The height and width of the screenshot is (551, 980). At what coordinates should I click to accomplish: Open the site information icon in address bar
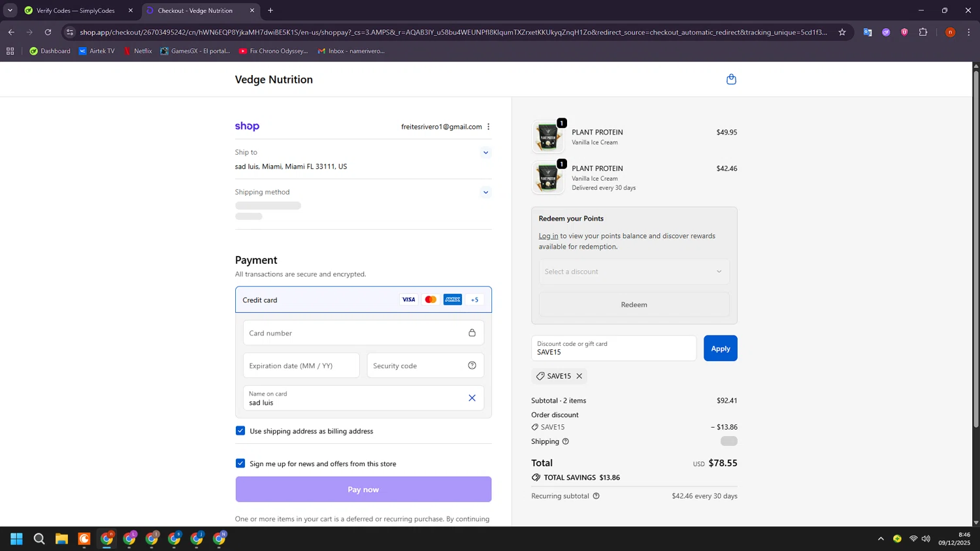click(x=70, y=32)
